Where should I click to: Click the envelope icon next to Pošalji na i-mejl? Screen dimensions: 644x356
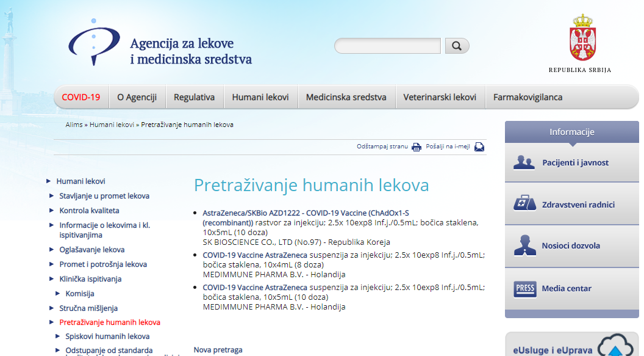(479, 147)
